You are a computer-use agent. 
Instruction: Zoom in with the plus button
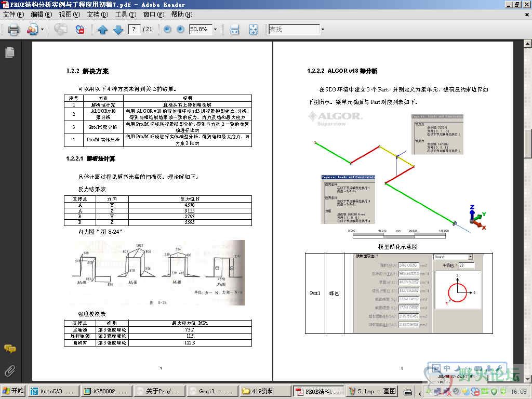pyautogui.click(x=180, y=30)
